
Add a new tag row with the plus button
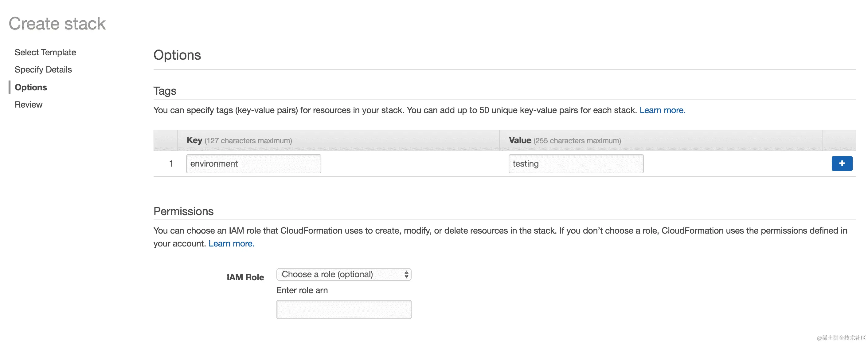pyautogui.click(x=842, y=164)
